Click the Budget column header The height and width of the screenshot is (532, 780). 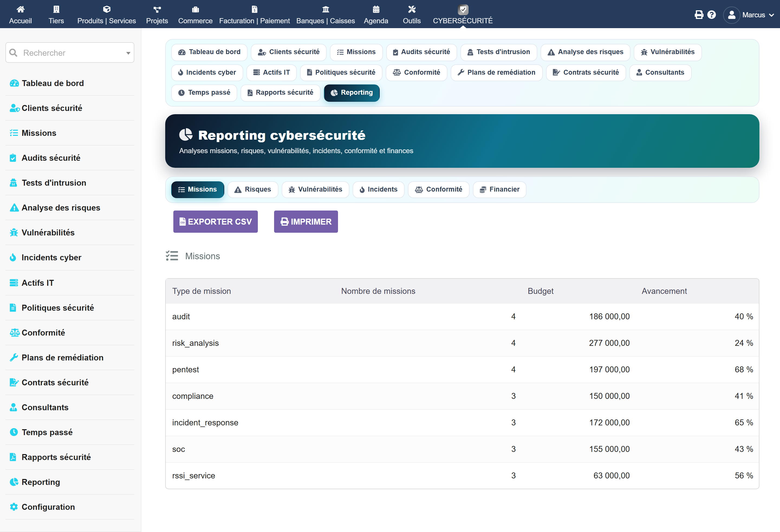tap(540, 291)
